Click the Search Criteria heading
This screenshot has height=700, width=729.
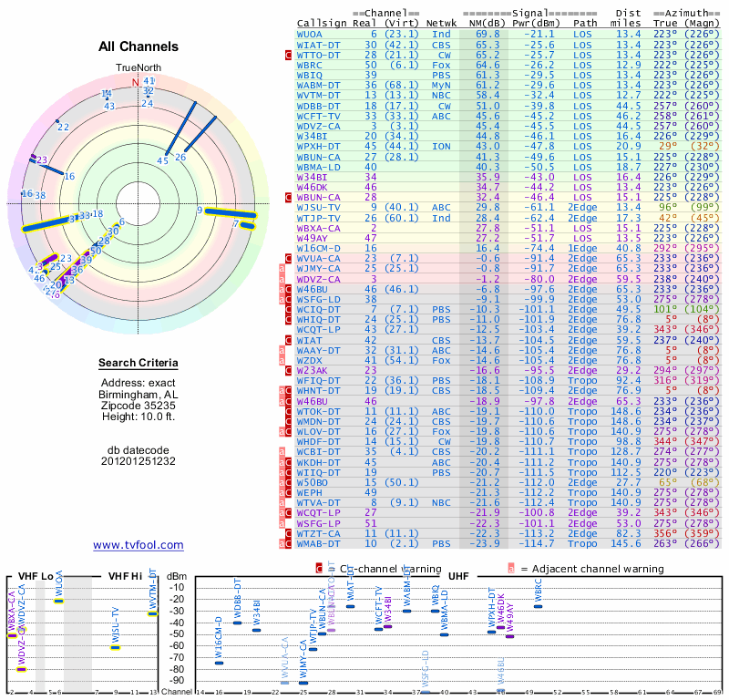coord(139,363)
